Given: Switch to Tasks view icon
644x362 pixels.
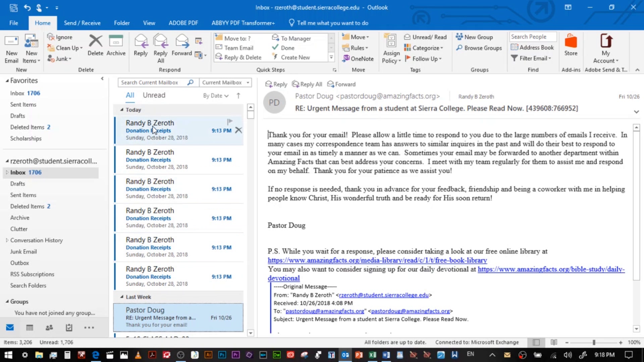Looking at the screenshot, I should pyautogui.click(x=69, y=327).
